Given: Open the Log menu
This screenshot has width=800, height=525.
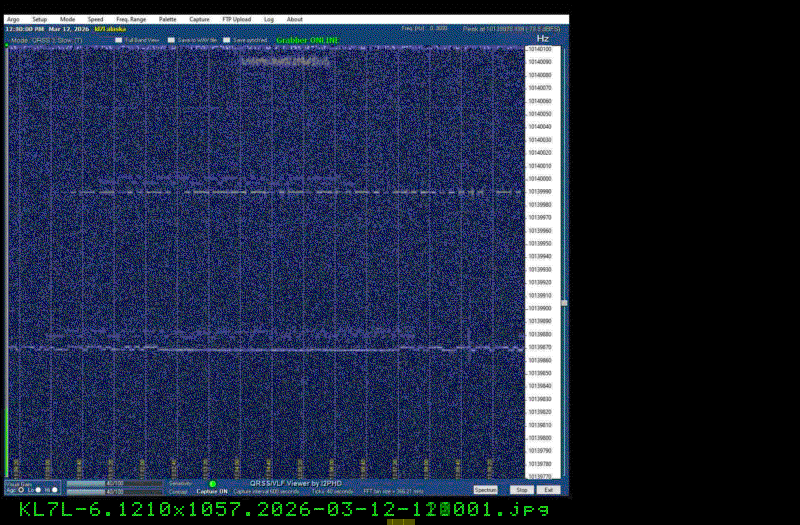Looking at the screenshot, I should click(x=269, y=19).
